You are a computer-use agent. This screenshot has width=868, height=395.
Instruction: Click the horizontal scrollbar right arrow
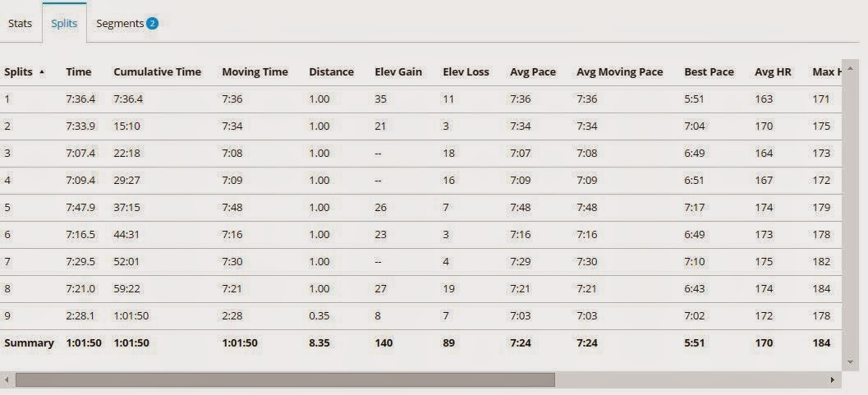832,379
